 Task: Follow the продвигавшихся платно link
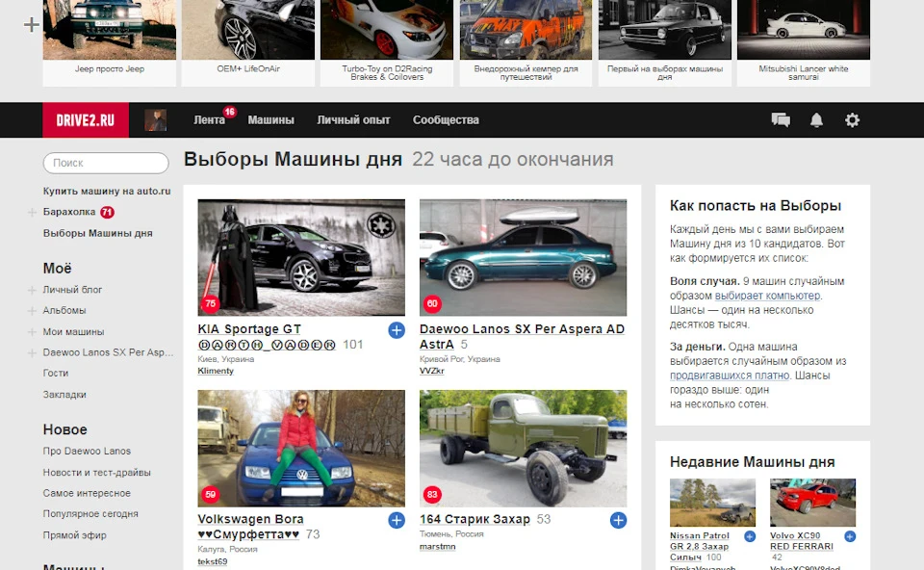(729, 376)
